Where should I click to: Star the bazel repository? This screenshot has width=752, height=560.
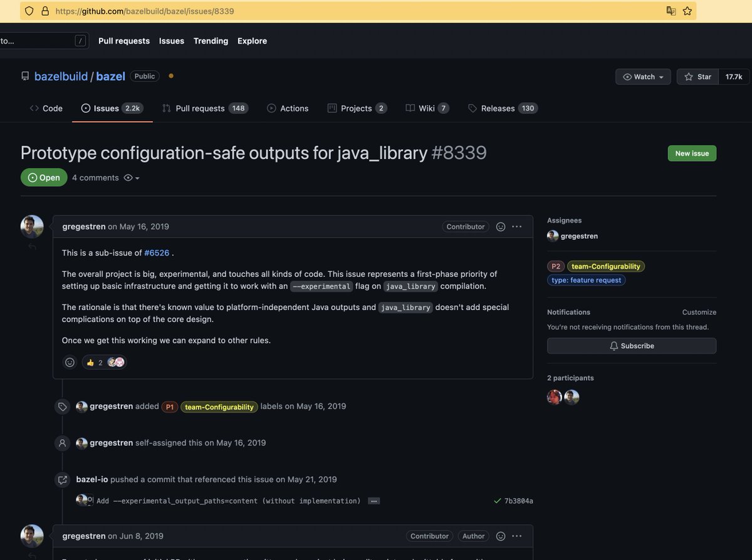[x=697, y=76]
